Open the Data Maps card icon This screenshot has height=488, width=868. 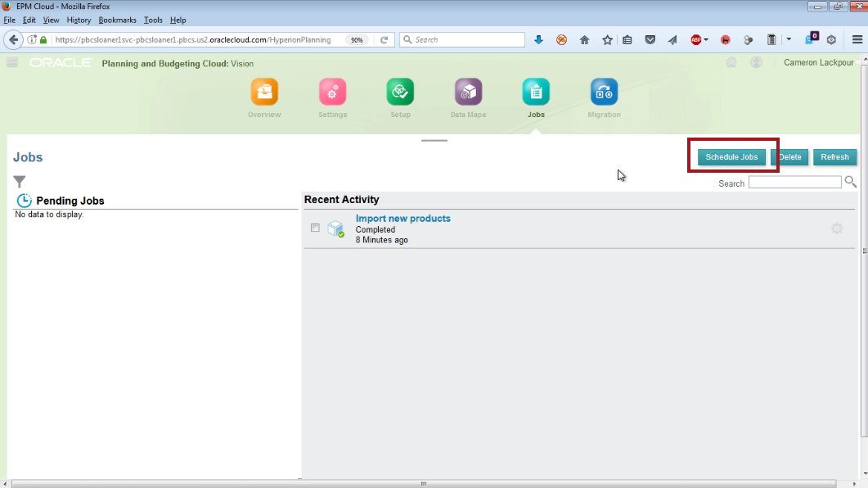(468, 92)
